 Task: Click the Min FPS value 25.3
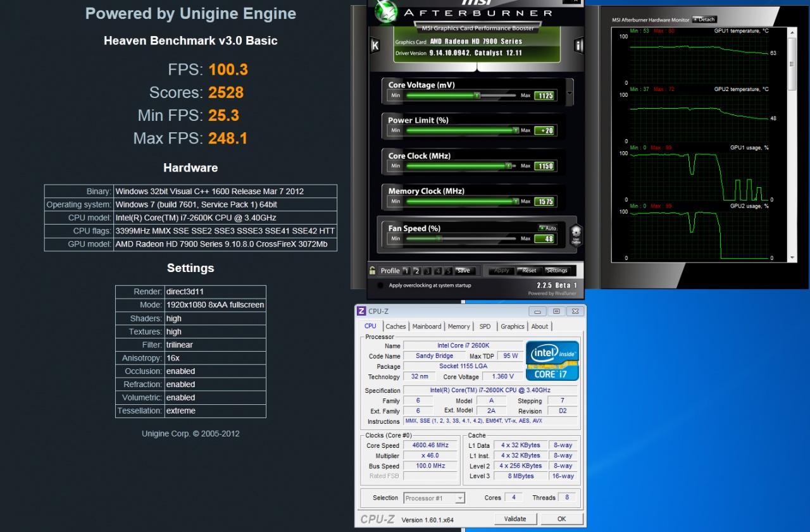click(223, 115)
